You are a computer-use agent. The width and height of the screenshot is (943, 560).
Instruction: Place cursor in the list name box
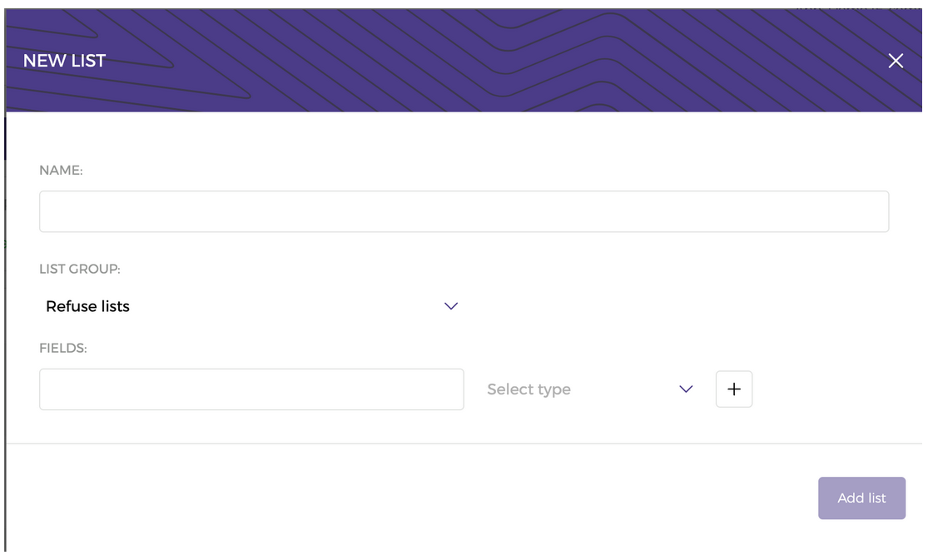click(464, 211)
